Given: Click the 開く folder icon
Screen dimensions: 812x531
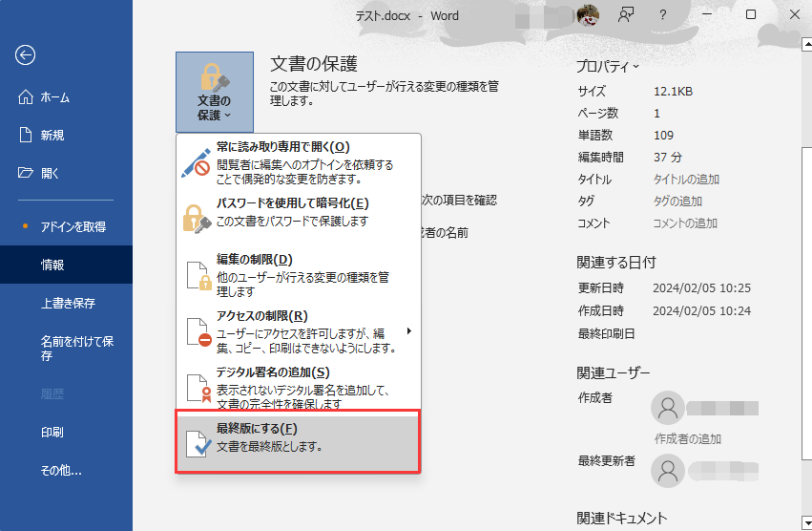Looking at the screenshot, I should point(26,173).
